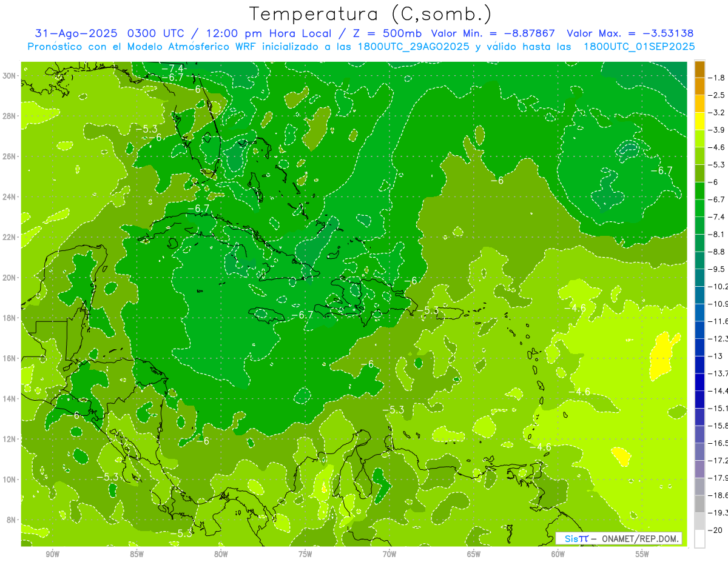The height and width of the screenshot is (562, 728).
Task: Click the colorbar label "-10.9"
Action: (718, 304)
